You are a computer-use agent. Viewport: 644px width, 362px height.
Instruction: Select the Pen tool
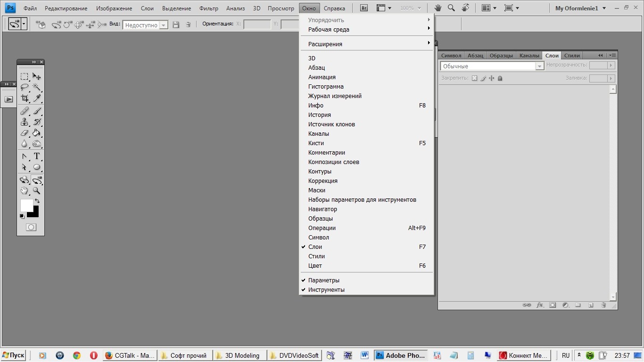click(25, 156)
